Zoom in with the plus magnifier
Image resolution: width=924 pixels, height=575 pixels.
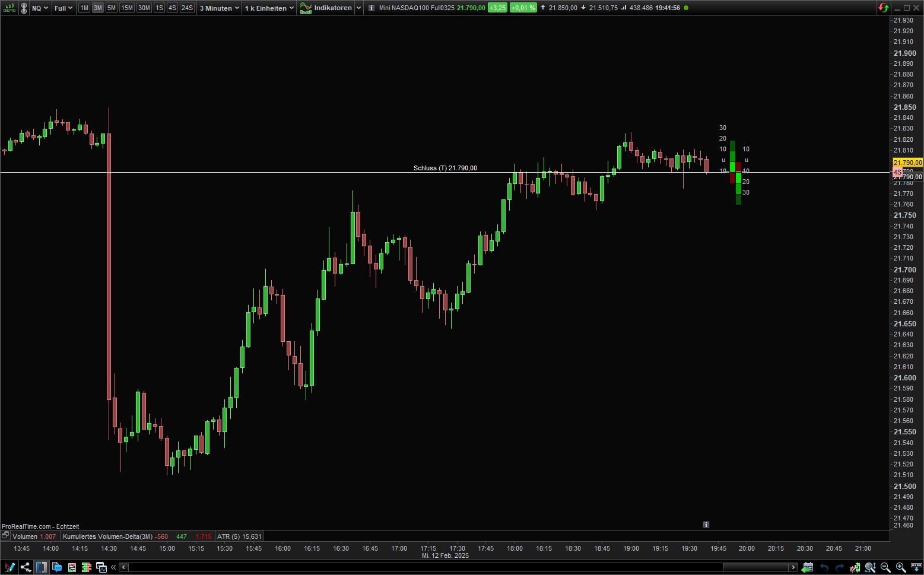900,567
